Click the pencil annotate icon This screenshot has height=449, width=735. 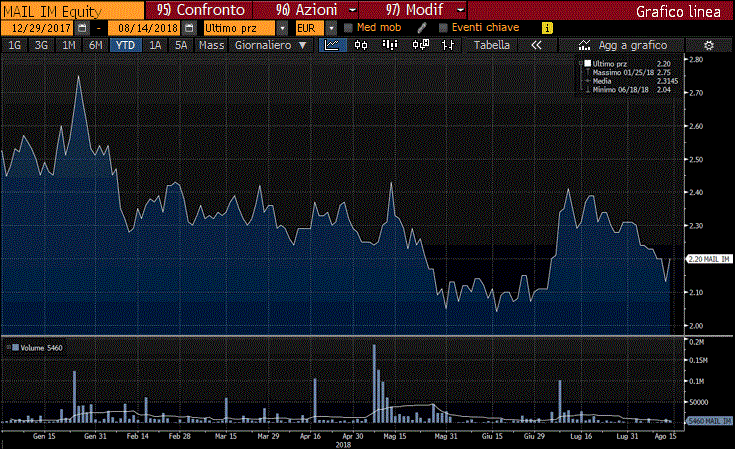(x=422, y=28)
